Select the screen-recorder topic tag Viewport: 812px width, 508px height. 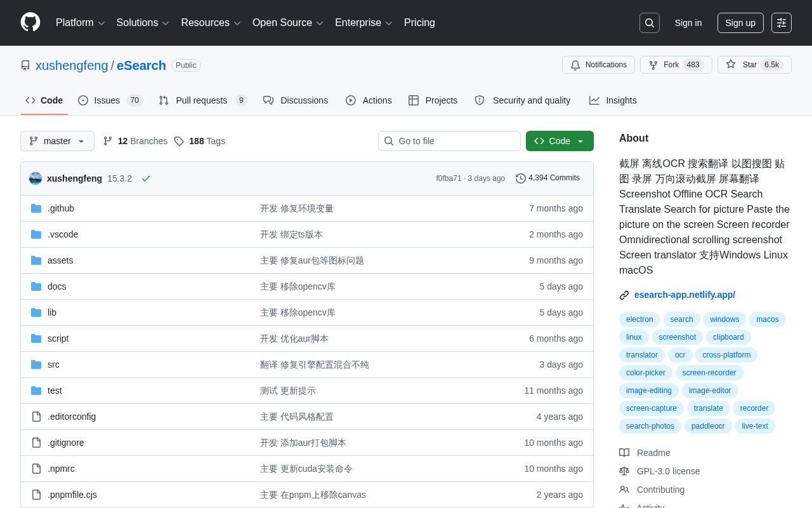coord(709,373)
